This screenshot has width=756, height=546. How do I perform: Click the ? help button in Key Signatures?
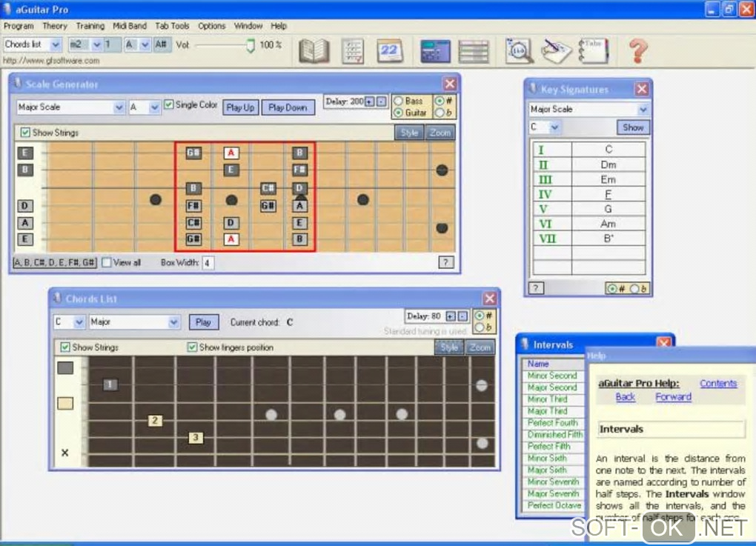[x=536, y=288]
